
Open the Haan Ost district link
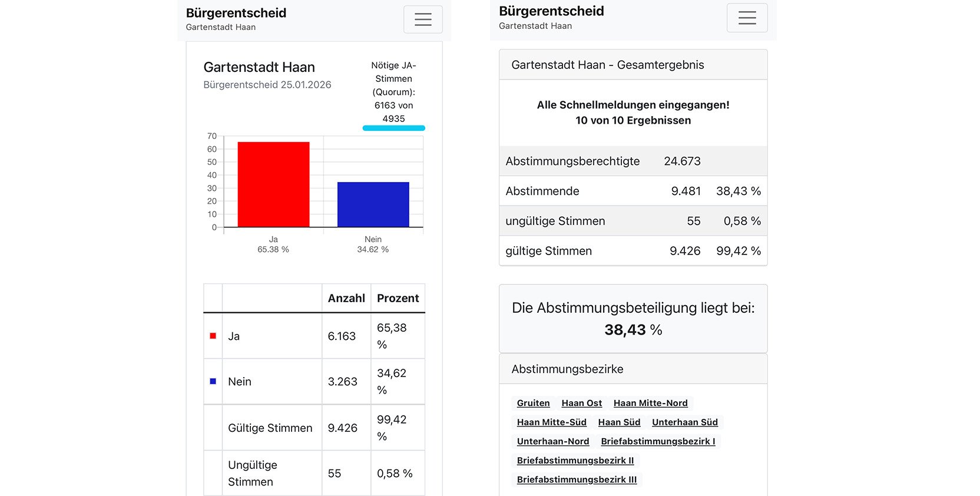[x=581, y=403]
